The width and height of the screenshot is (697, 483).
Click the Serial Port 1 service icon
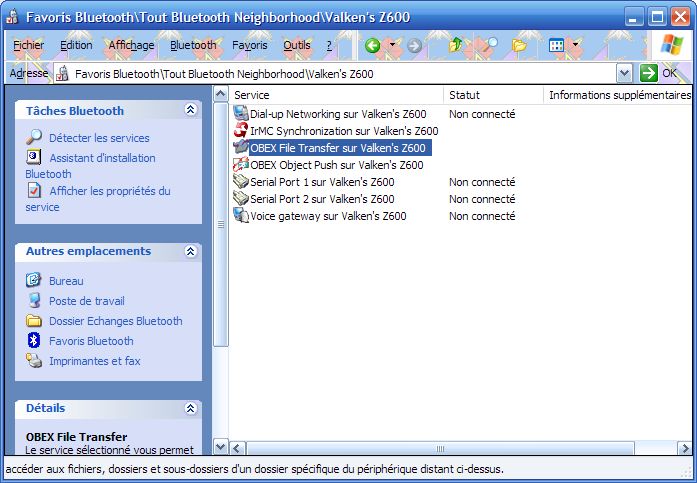click(241, 181)
